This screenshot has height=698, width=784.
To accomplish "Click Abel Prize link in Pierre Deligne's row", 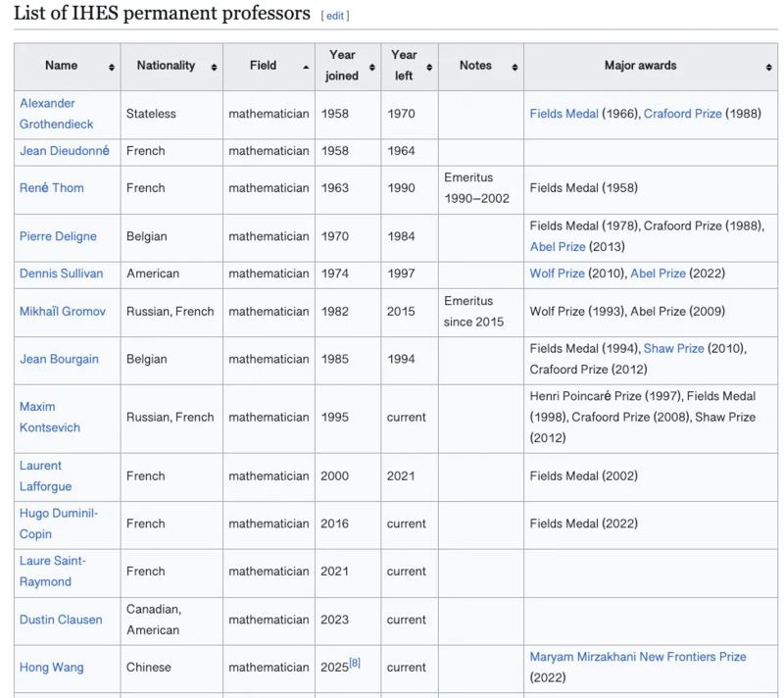I will click(x=558, y=247).
